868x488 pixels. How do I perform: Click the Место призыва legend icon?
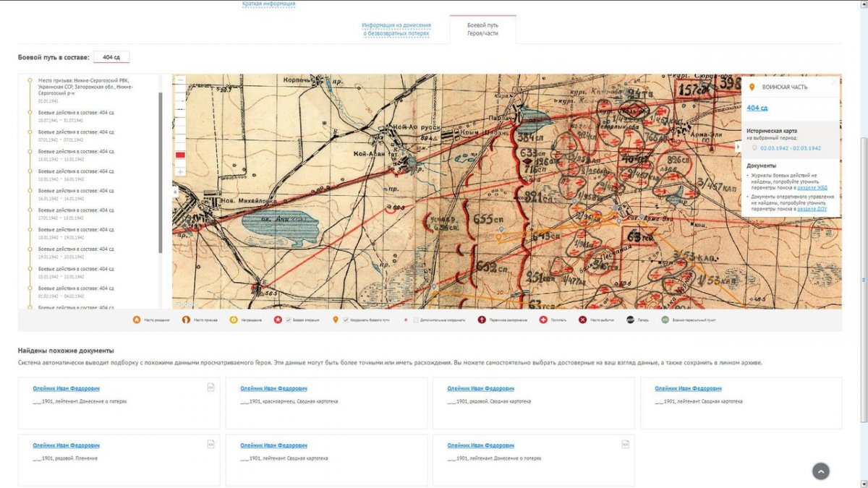(x=186, y=320)
